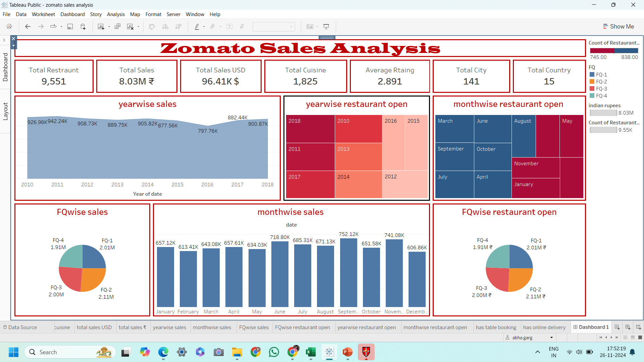Open the Format menu
This screenshot has height=362, width=644.
[153, 14]
